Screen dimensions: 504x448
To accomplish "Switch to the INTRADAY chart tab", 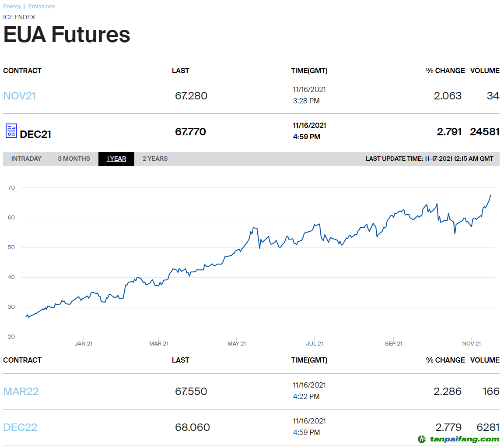I will coord(26,159).
